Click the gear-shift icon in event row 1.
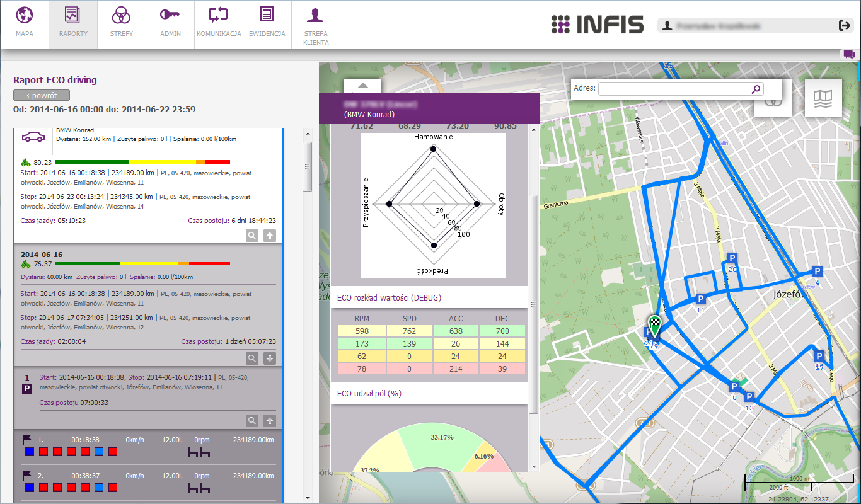Image resolution: width=861 pixels, height=504 pixels. [x=199, y=452]
